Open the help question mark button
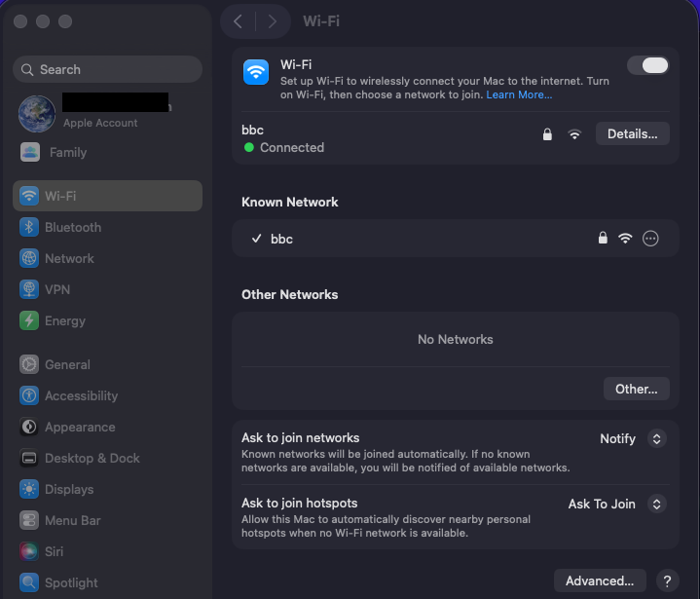Screen dimensions: 700x599 point(667,580)
